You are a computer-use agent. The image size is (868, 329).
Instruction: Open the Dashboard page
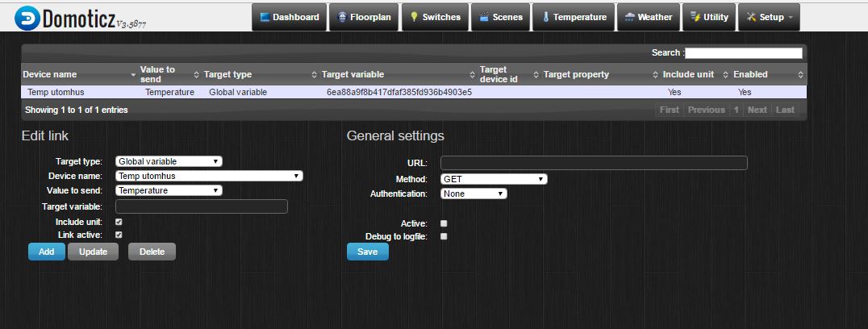point(289,17)
